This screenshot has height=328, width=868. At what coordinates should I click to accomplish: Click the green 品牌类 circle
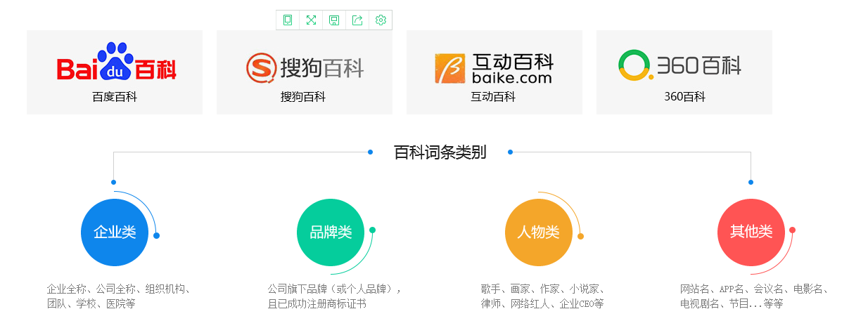point(331,232)
